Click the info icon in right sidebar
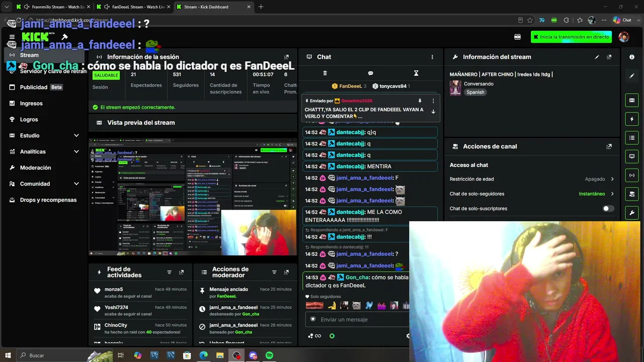The width and height of the screenshot is (644, 362). (x=632, y=57)
